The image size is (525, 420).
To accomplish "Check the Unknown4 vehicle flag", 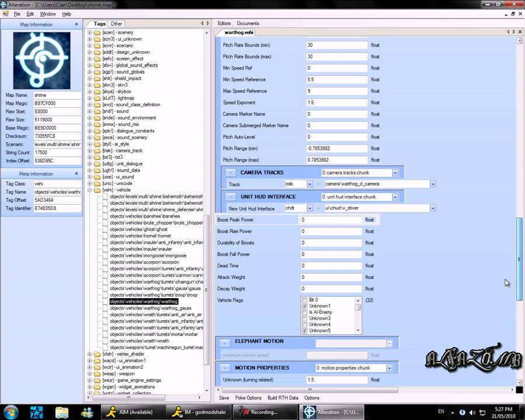I will [304, 324].
